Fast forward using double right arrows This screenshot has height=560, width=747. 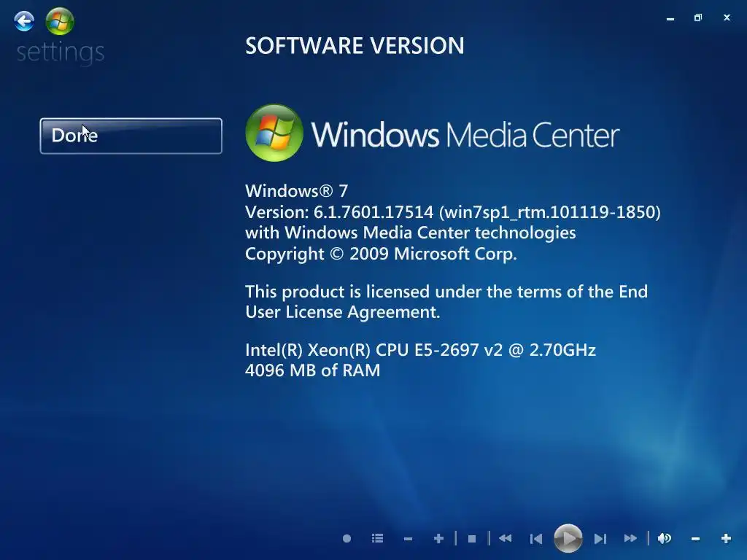click(x=630, y=539)
